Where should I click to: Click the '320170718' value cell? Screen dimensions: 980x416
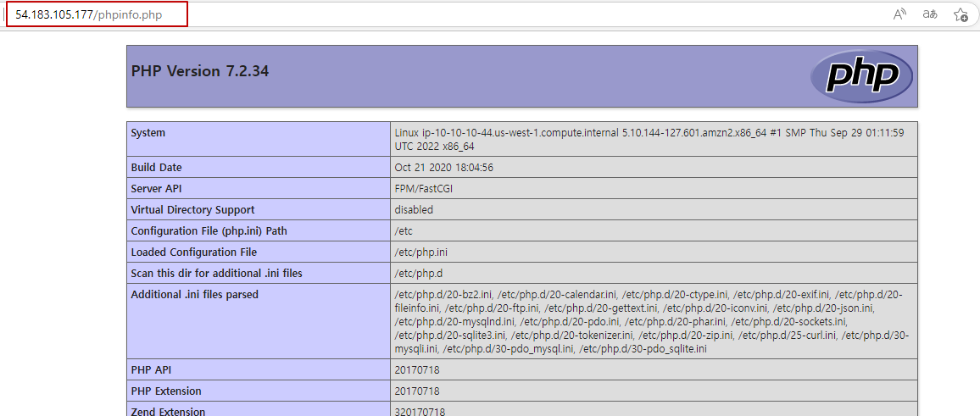[x=654, y=409]
